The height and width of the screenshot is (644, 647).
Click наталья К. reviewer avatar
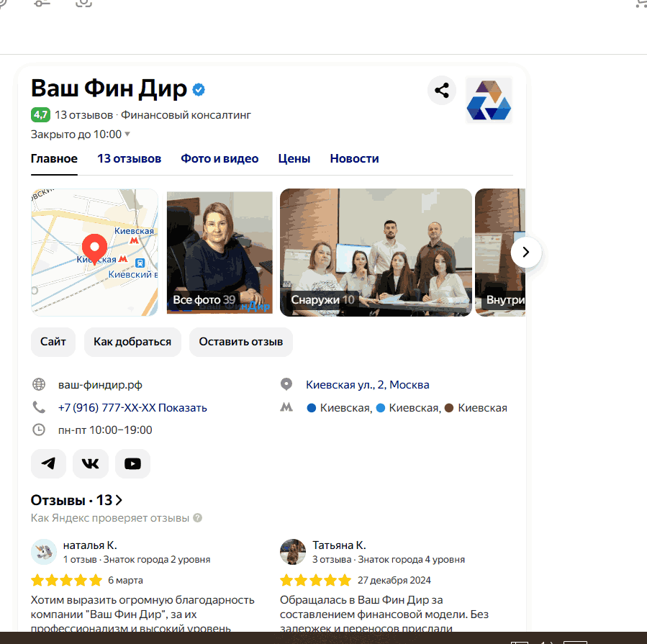(44, 552)
